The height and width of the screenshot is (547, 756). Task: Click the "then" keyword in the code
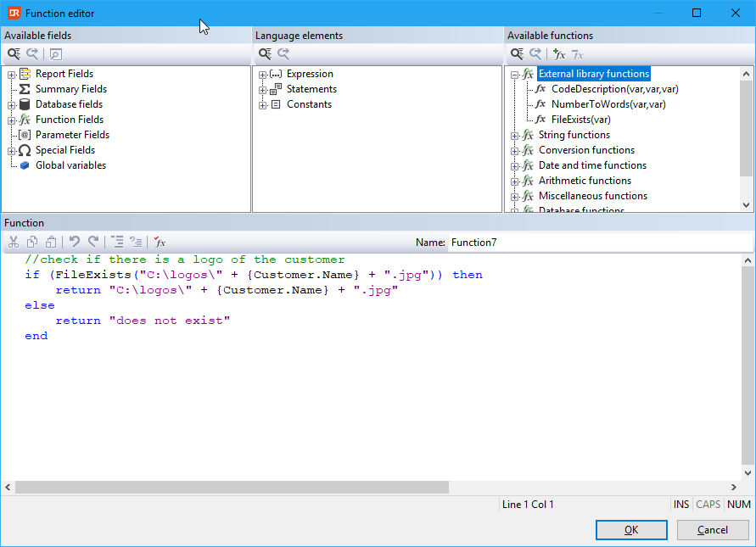coord(468,275)
